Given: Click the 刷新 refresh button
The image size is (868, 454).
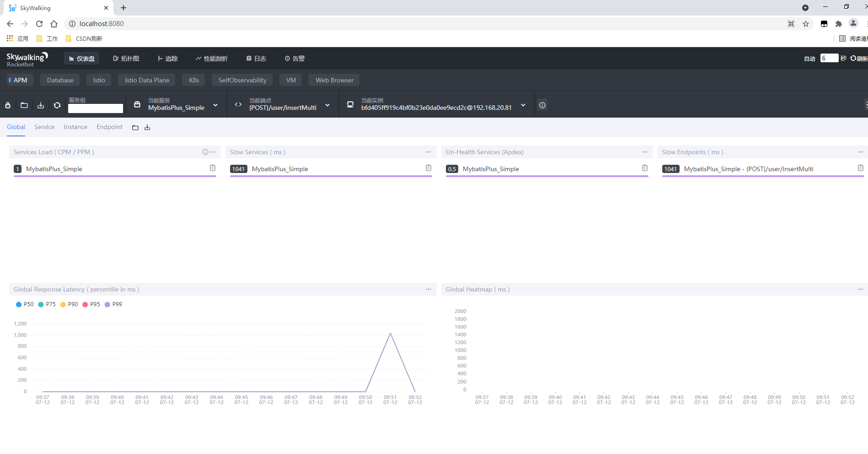Looking at the screenshot, I should point(858,59).
